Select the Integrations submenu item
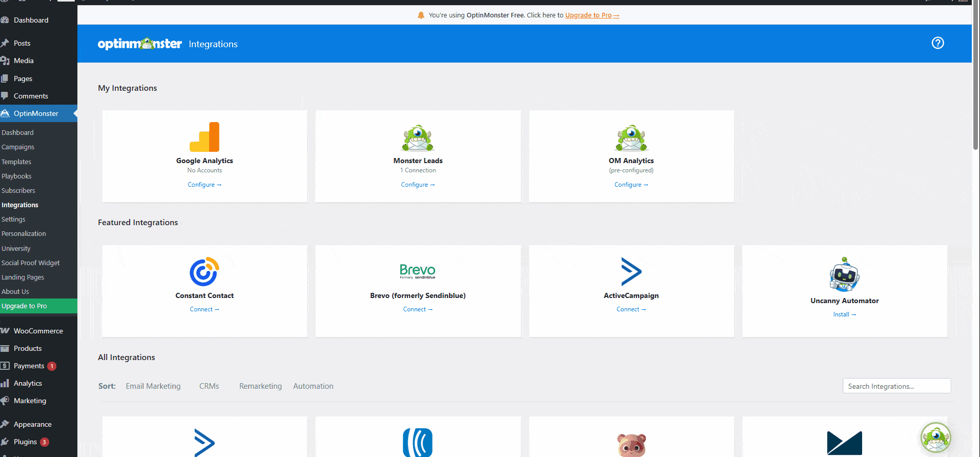This screenshot has height=457, width=980. (x=20, y=205)
